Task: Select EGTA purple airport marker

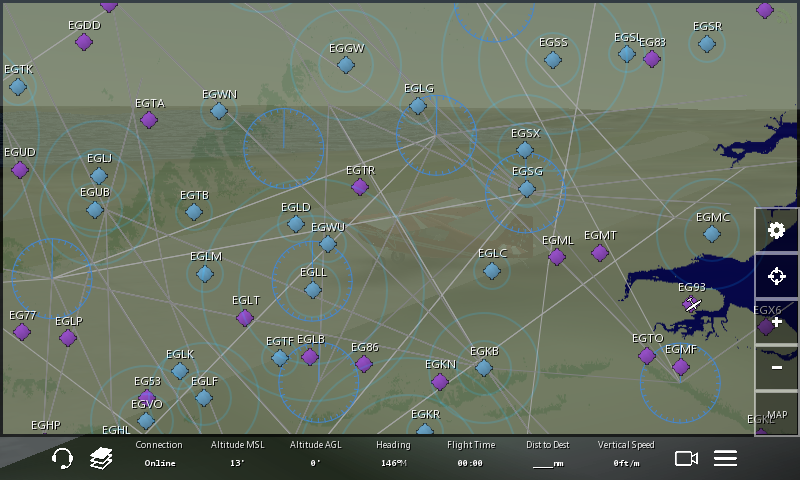Action: 149,120
